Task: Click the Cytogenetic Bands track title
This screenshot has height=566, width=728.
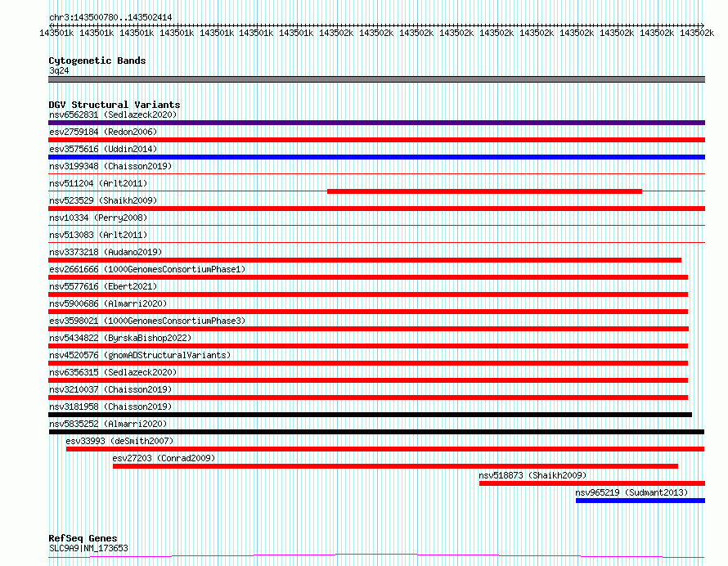Action: 97,61
